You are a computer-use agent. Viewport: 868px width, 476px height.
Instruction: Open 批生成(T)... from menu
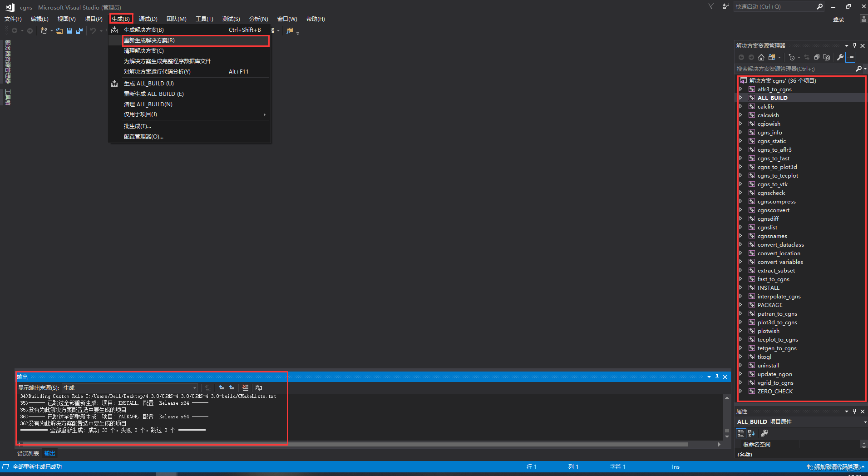pos(189,126)
